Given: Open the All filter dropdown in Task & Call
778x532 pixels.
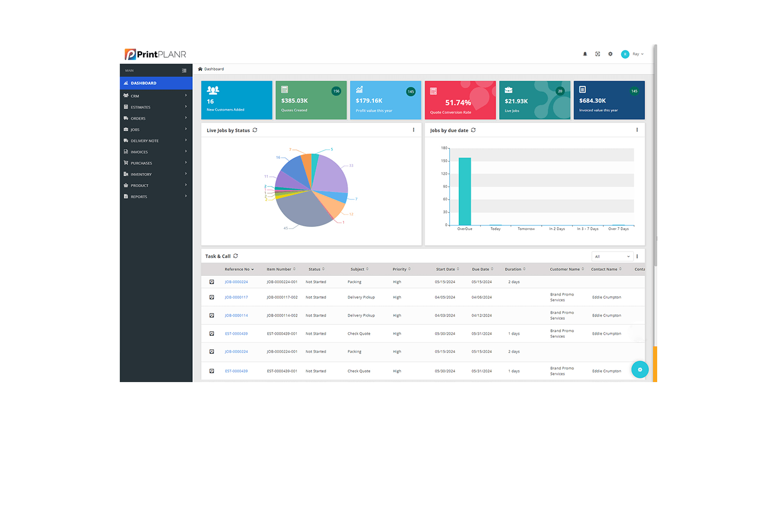Looking at the screenshot, I should pos(611,256).
